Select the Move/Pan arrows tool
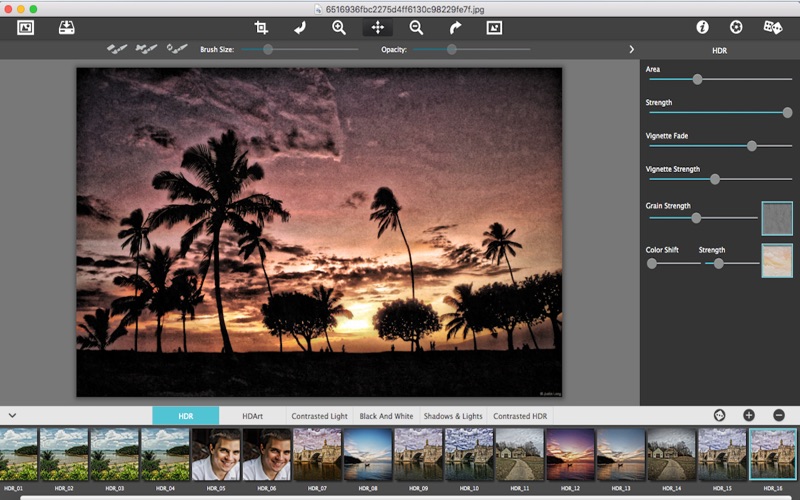 point(378,28)
